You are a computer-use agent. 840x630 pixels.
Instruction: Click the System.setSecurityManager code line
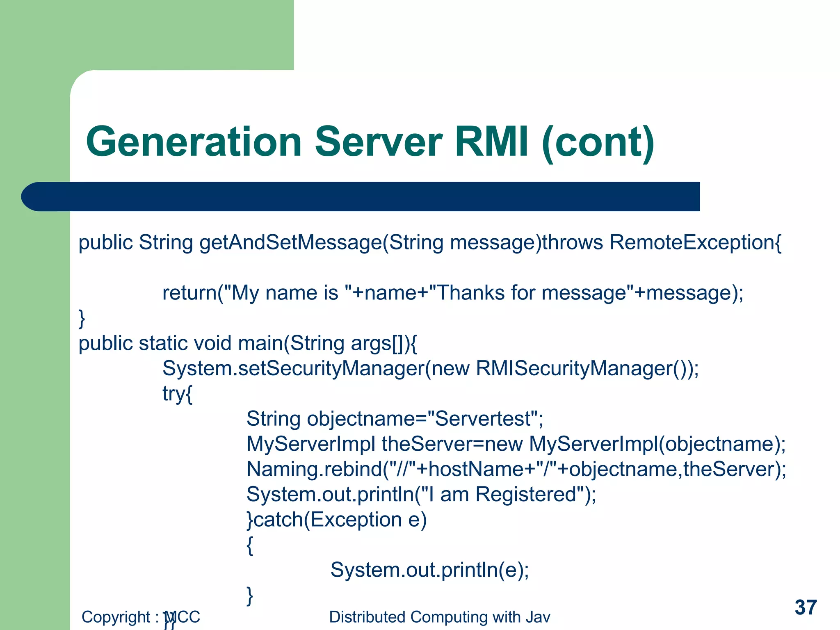click(x=430, y=369)
